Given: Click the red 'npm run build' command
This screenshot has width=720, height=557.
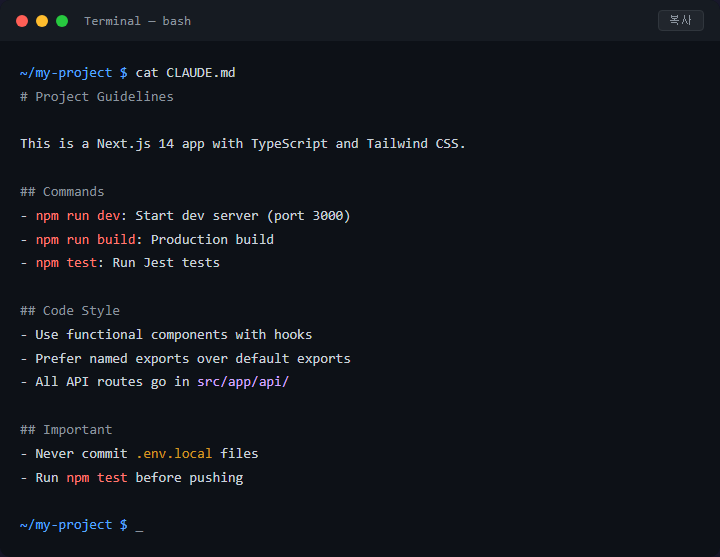Looking at the screenshot, I should click(85, 240).
